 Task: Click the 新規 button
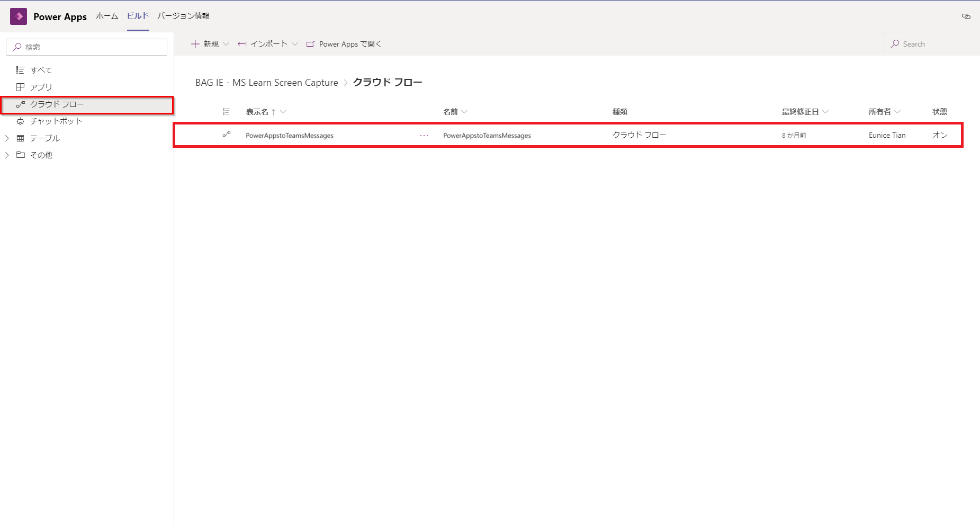click(210, 44)
